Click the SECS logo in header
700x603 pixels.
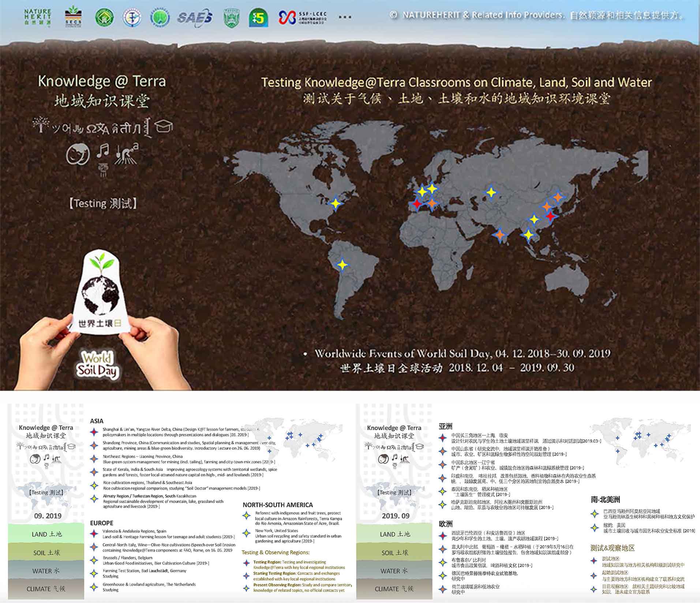coord(73,17)
